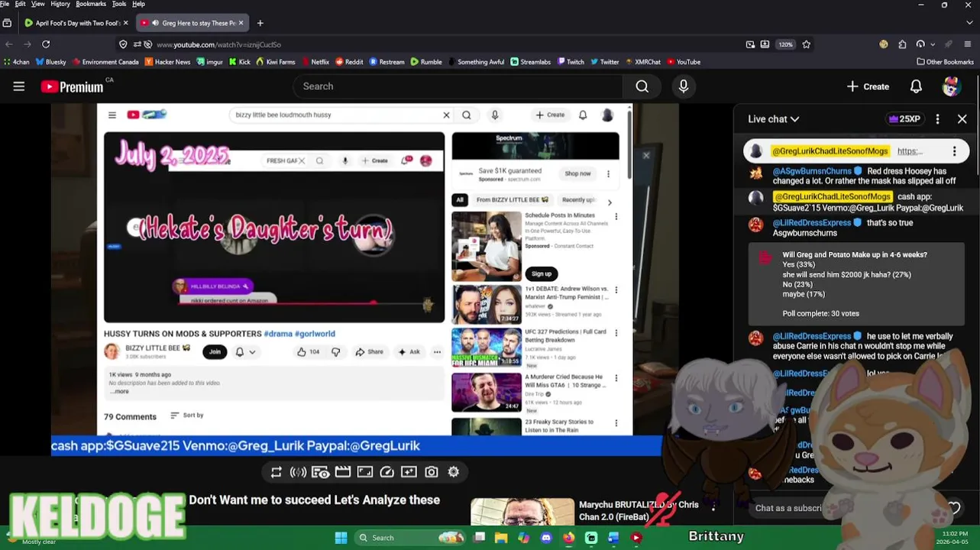Open Other Bookmarks folder in bookmarks bar
This screenshot has height=550, width=980.
pos(945,62)
